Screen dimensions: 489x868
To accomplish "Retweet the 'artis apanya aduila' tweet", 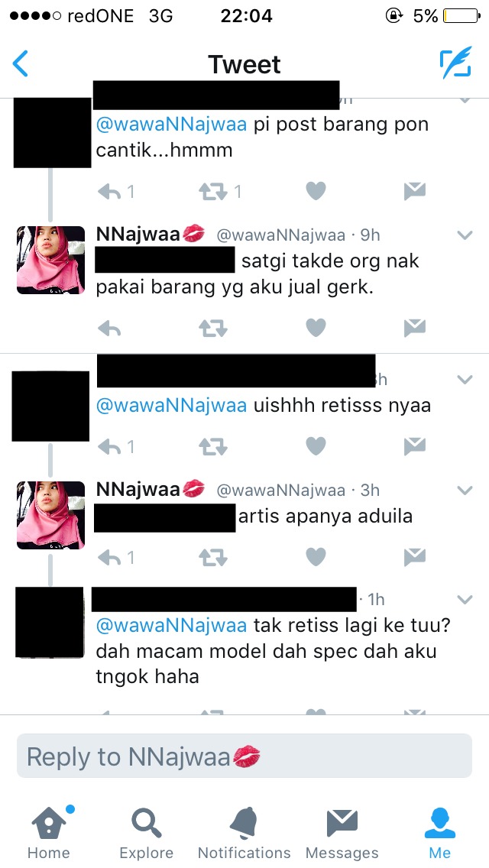I will (x=212, y=558).
